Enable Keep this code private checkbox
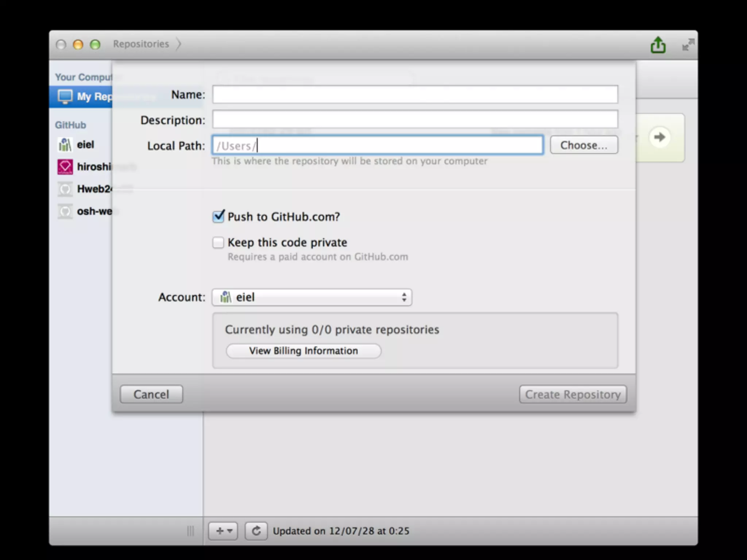Viewport: 747px width, 560px height. coord(218,242)
